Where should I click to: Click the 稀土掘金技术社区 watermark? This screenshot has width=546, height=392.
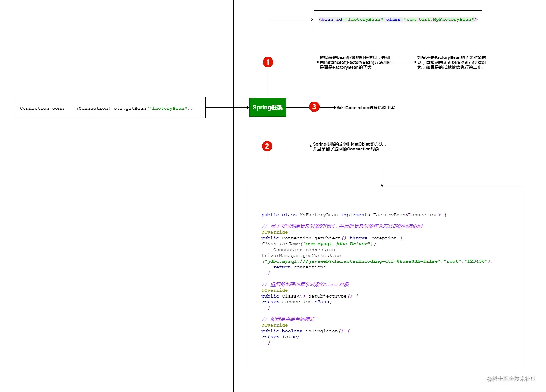coord(511,379)
